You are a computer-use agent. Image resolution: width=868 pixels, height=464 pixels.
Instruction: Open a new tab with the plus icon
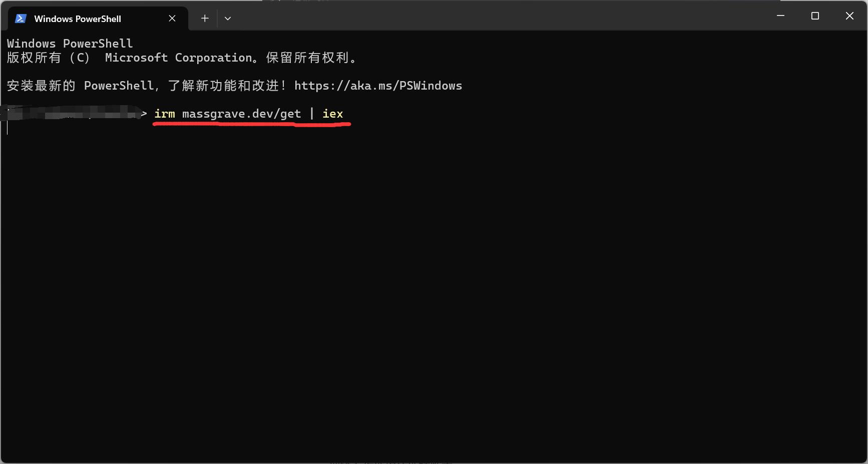(x=205, y=19)
